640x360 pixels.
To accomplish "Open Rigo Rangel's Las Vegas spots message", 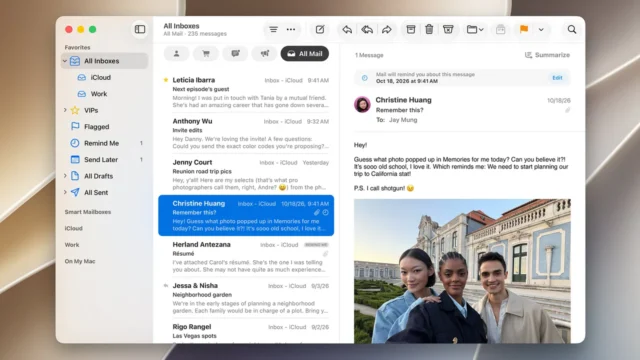I will pos(246,331).
